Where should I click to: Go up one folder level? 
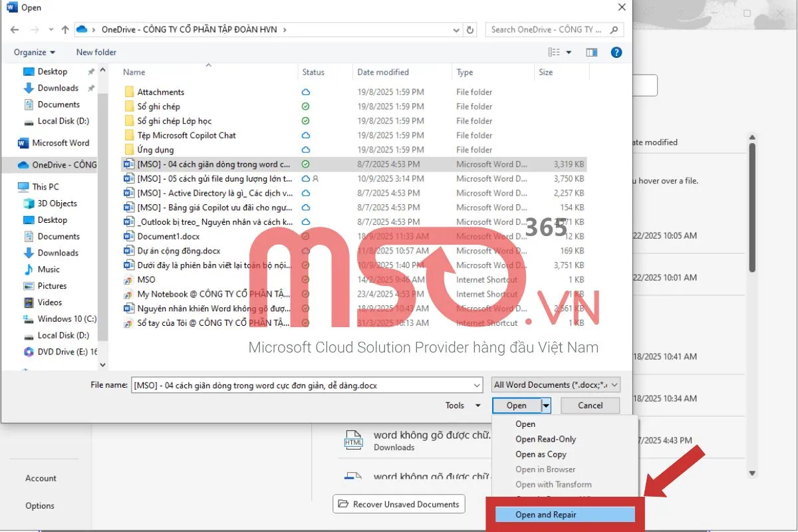point(65,30)
